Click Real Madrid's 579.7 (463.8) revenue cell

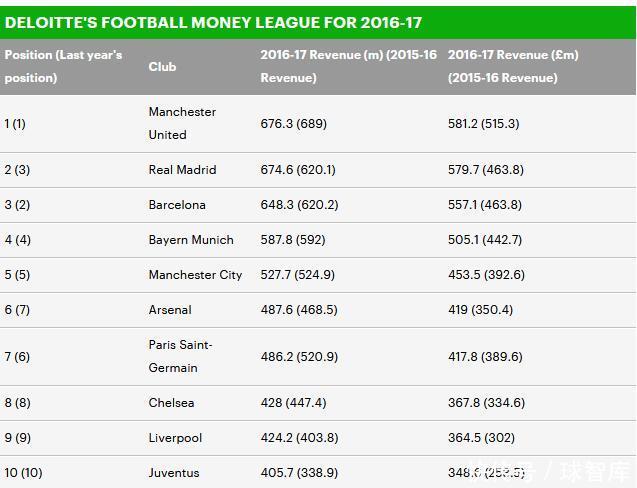pos(486,170)
